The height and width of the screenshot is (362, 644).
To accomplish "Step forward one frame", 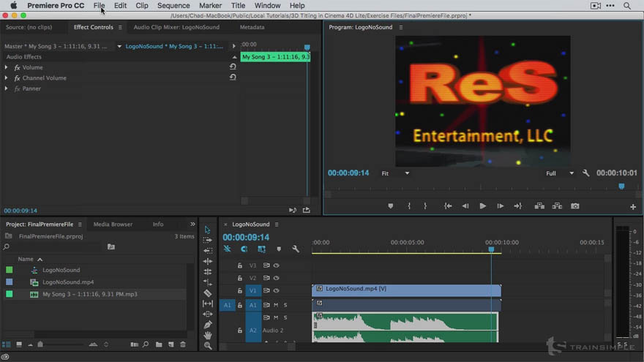I will [x=501, y=206].
